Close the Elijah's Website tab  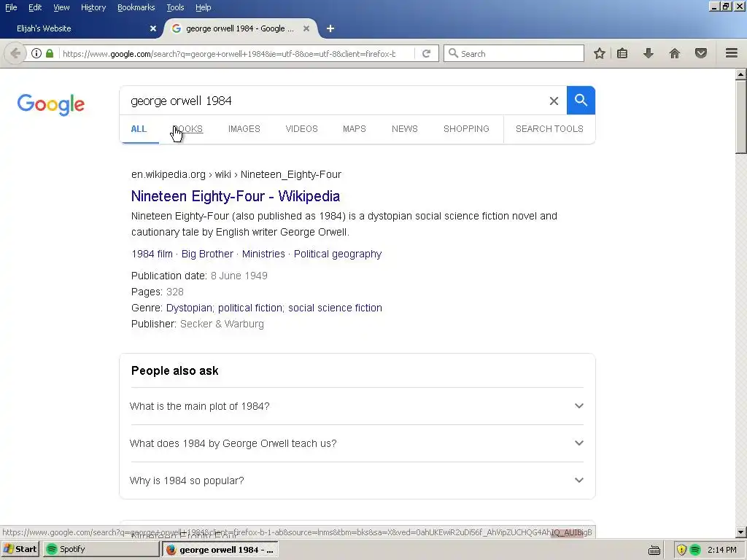tap(153, 28)
